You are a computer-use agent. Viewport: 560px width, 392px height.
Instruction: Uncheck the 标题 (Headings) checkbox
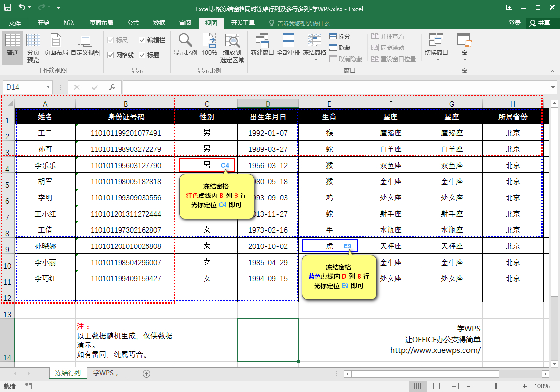pyautogui.click(x=143, y=54)
